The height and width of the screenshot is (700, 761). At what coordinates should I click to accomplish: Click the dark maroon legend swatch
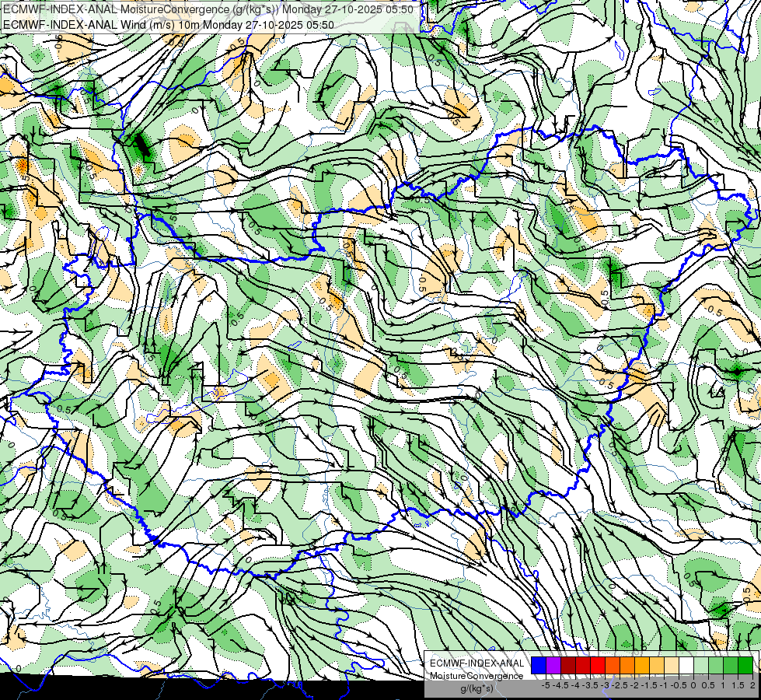point(568,666)
